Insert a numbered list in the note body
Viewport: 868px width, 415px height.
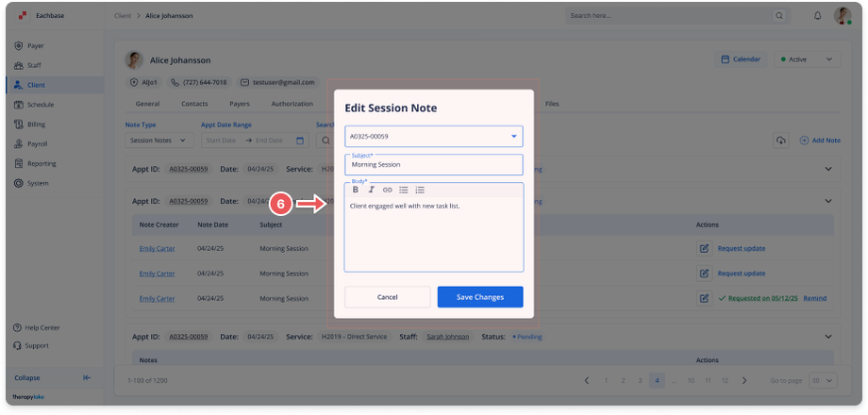pos(420,190)
